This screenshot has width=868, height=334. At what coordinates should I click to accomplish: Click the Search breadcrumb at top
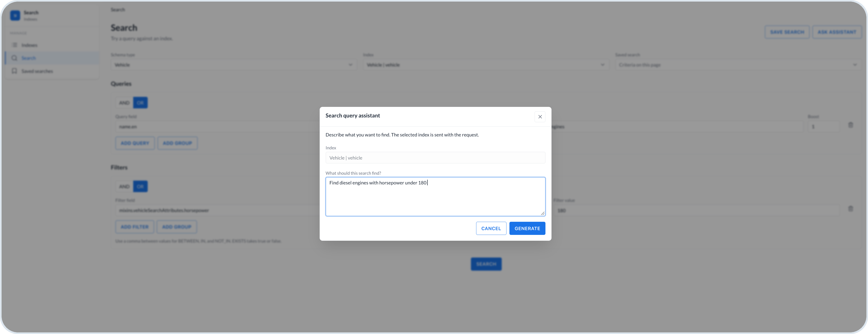[118, 10]
